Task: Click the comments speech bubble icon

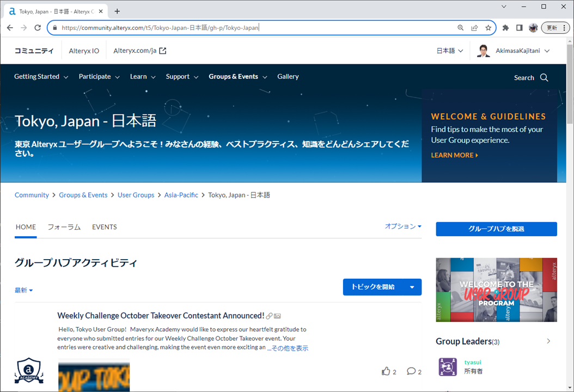Action: (411, 371)
